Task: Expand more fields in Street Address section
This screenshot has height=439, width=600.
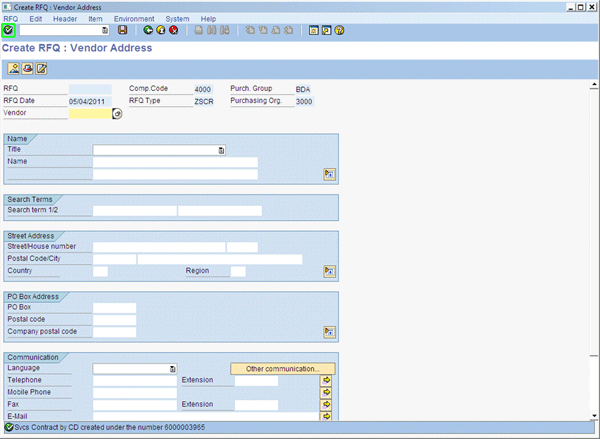Action: pos(327,271)
